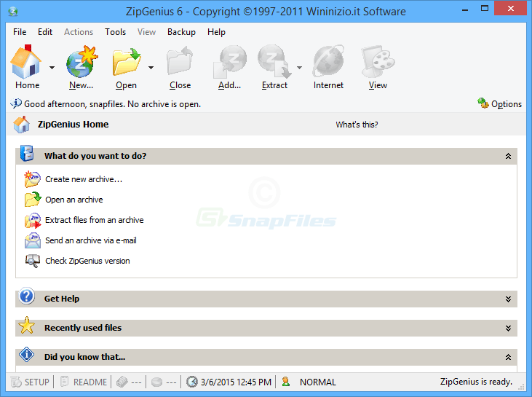
Task: Click the View toolbar icon
Action: (378, 63)
